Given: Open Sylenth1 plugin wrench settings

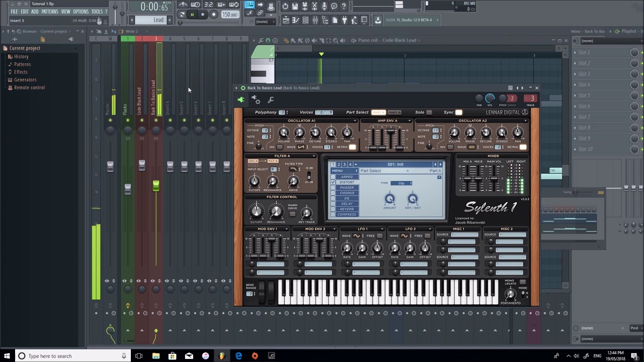Looking at the screenshot, I should click(271, 100).
